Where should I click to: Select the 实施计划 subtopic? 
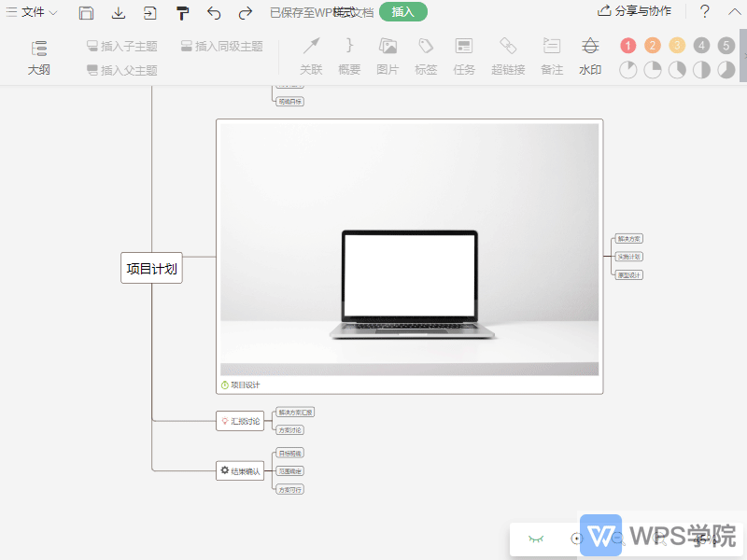click(629, 257)
